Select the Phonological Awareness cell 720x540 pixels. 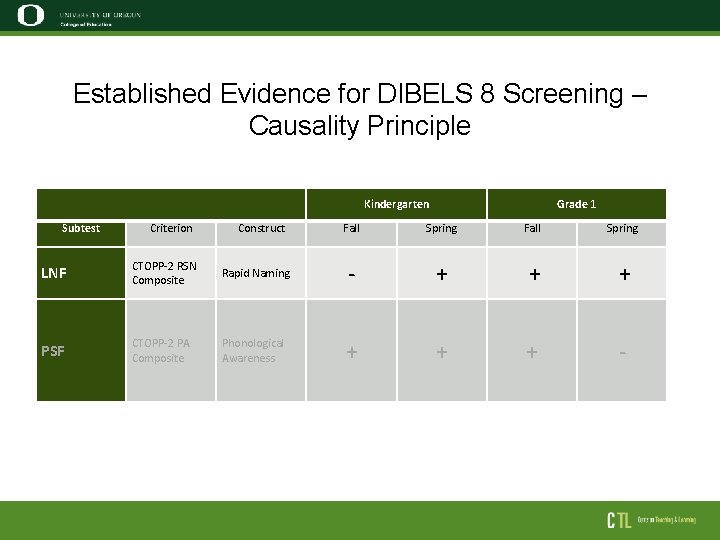[x=261, y=350]
